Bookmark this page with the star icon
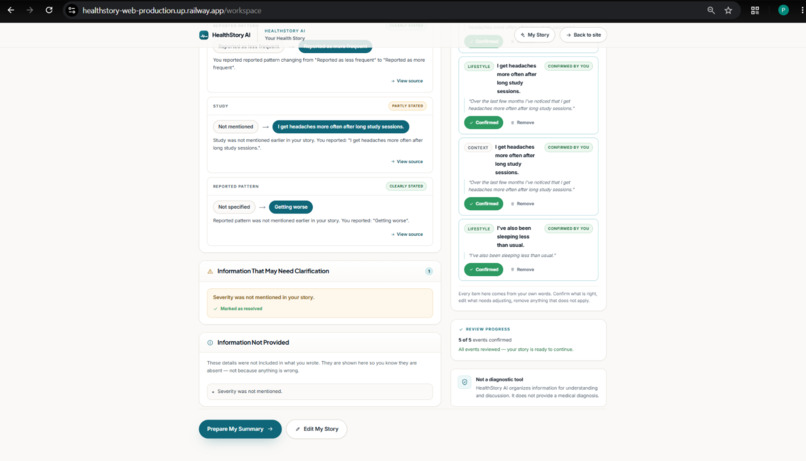 click(x=728, y=10)
